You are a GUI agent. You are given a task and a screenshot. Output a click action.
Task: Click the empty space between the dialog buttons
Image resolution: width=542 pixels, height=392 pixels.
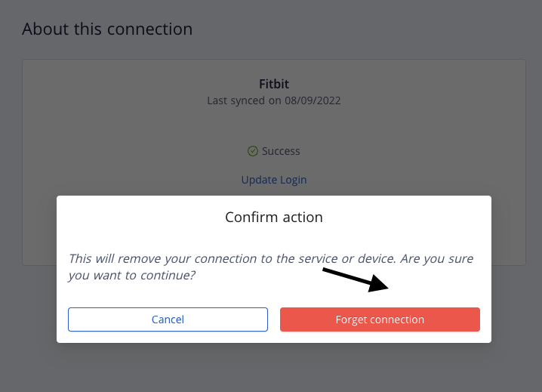[x=274, y=319]
